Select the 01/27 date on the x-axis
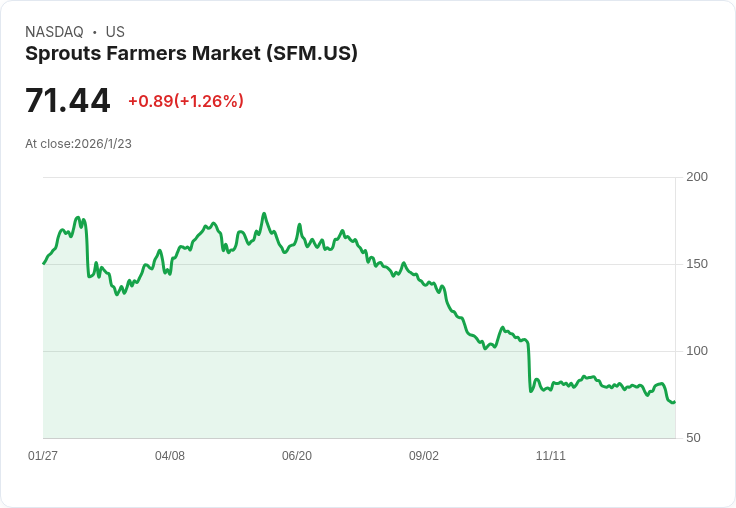This screenshot has width=736, height=508. click(43, 456)
